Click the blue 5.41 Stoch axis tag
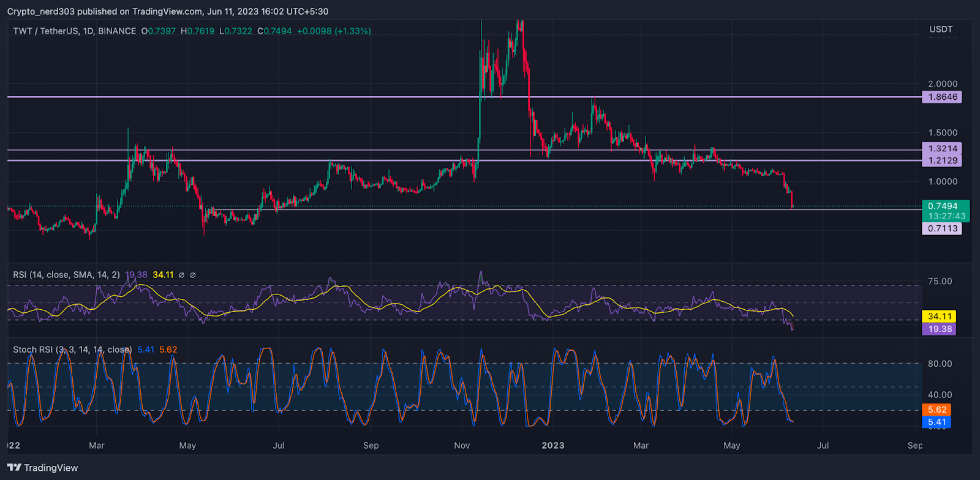Screen dimensions: 980x480 coord(937,422)
